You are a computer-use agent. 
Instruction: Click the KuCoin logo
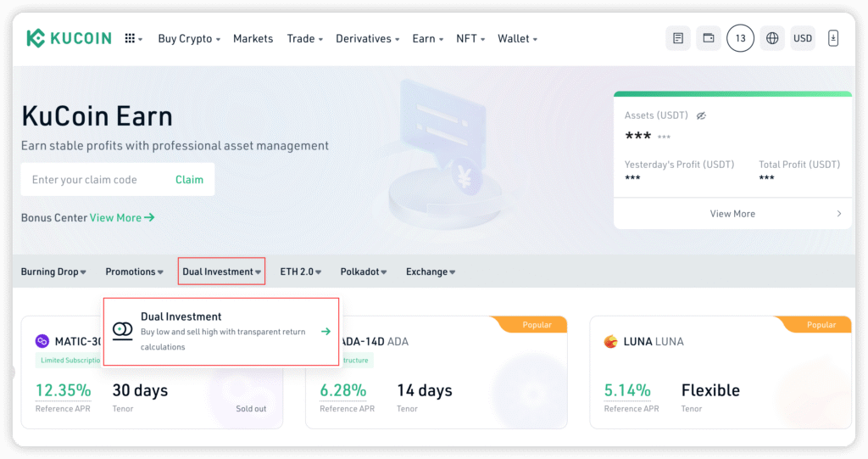pos(69,38)
